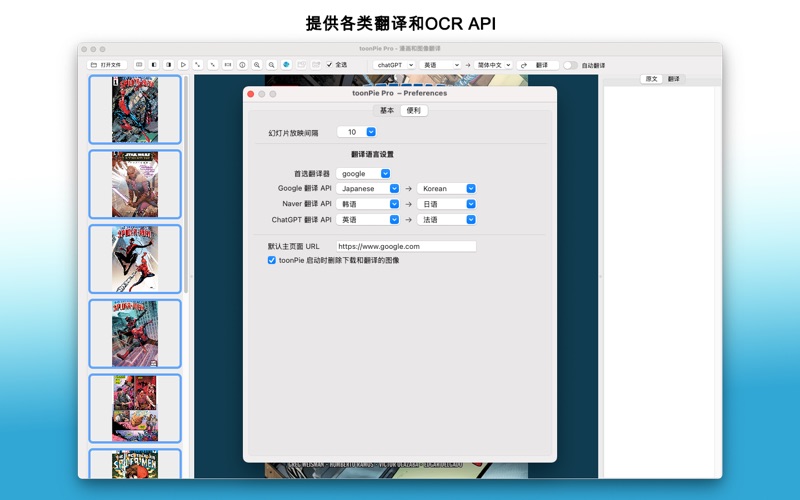This screenshot has width=800, height=500.
Task: Click the fit-width toolbar icon
Action: [227, 65]
